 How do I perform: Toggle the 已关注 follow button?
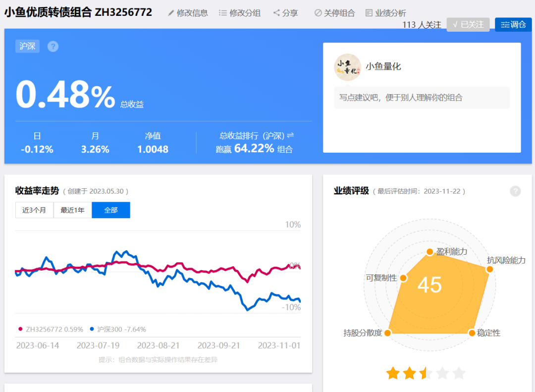[468, 25]
